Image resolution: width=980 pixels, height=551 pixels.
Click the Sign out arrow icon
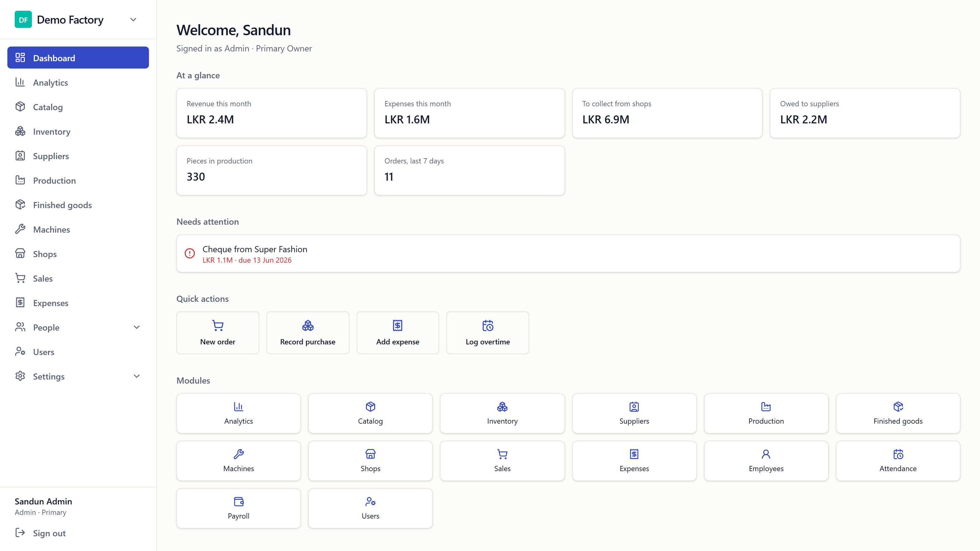(x=20, y=533)
